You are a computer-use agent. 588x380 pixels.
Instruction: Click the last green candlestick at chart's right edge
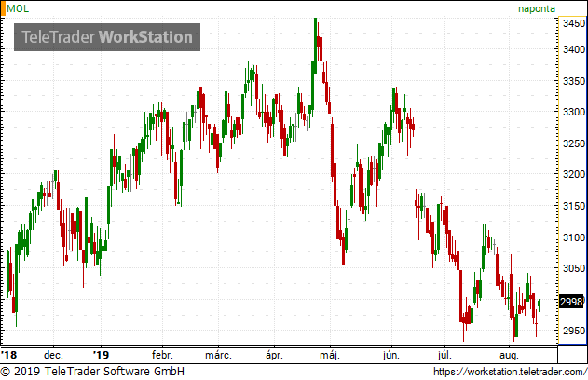tap(540, 305)
